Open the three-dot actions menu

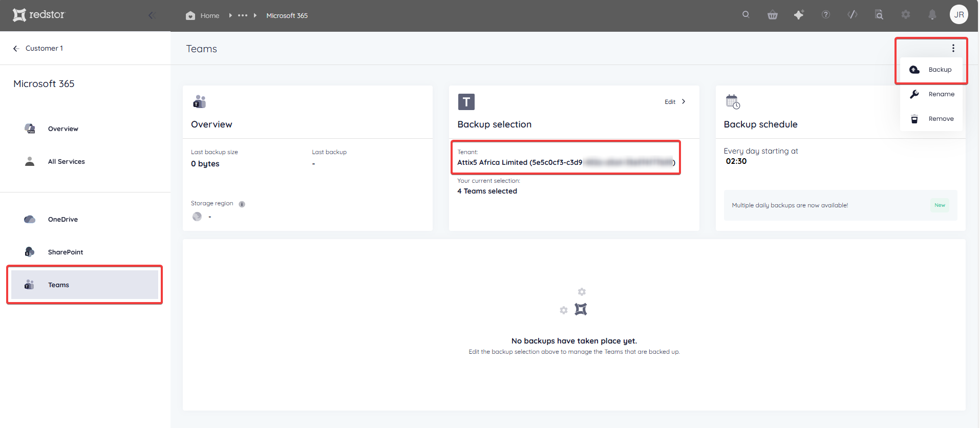coord(953,48)
